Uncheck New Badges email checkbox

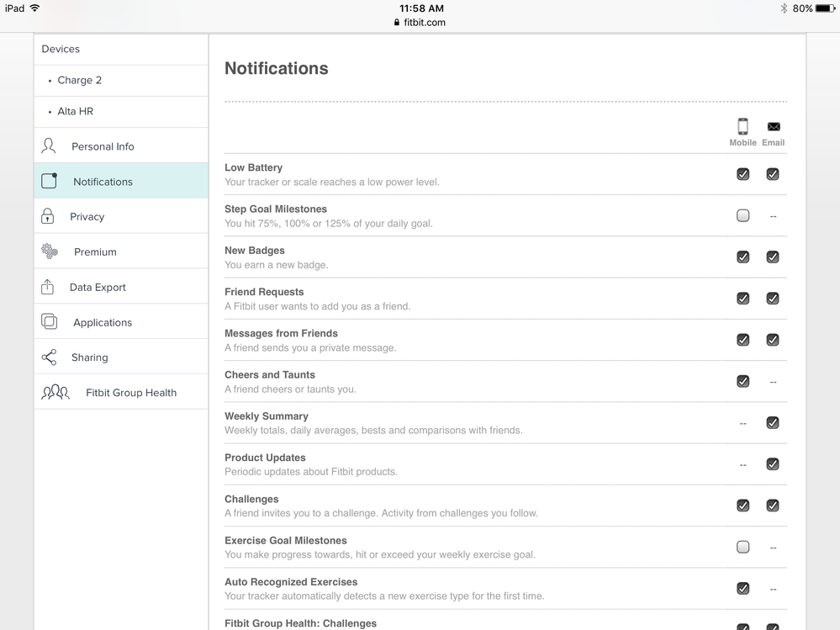pyautogui.click(x=773, y=257)
